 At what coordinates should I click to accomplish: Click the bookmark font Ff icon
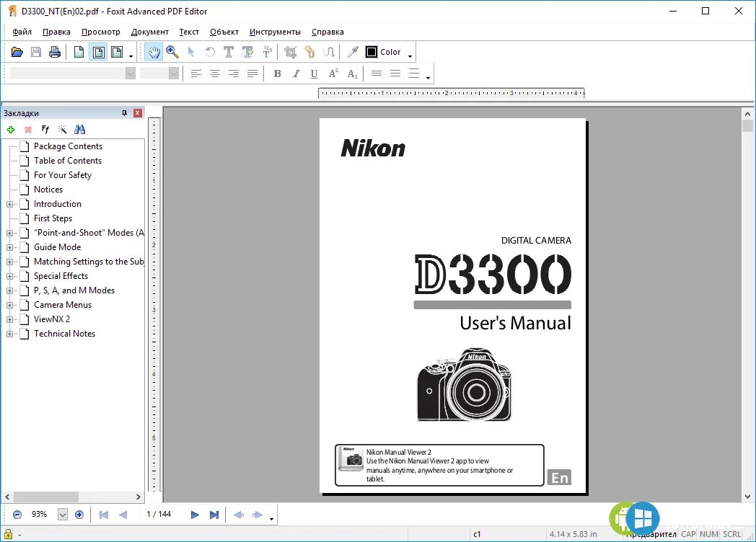[x=45, y=130]
